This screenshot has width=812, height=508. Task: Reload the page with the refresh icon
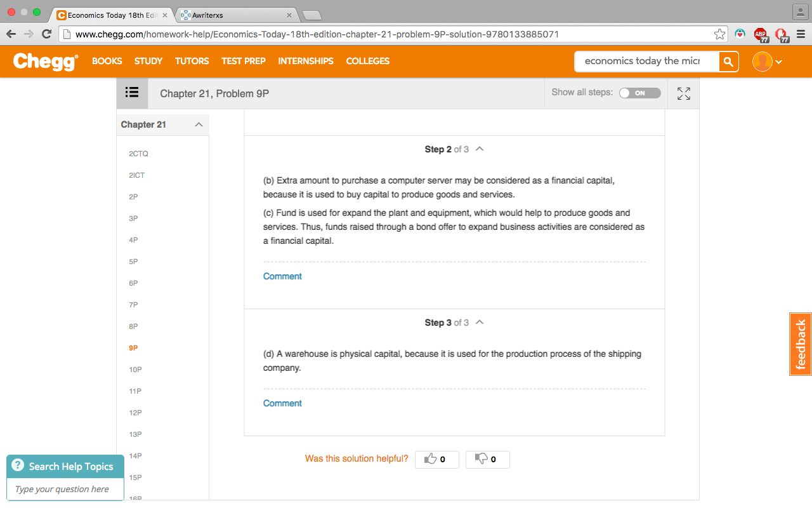pyautogui.click(x=46, y=34)
